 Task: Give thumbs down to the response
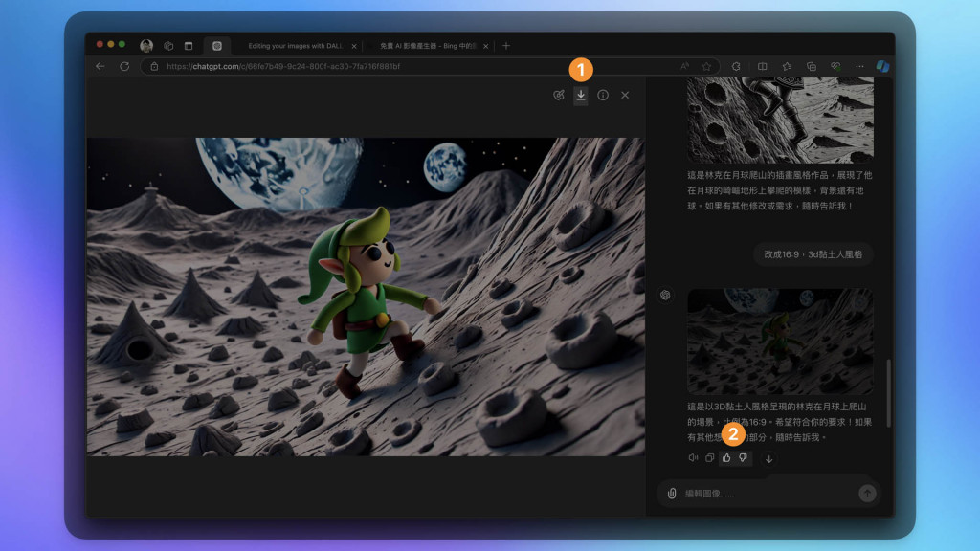click(743, 458)
